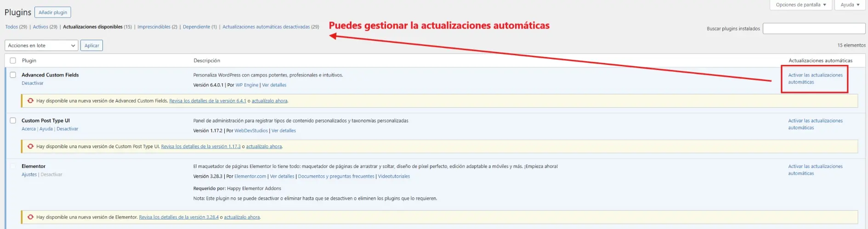The image size is (868, 229).
Task: Open the WebDevStudios author link
Action: point(251,131)
